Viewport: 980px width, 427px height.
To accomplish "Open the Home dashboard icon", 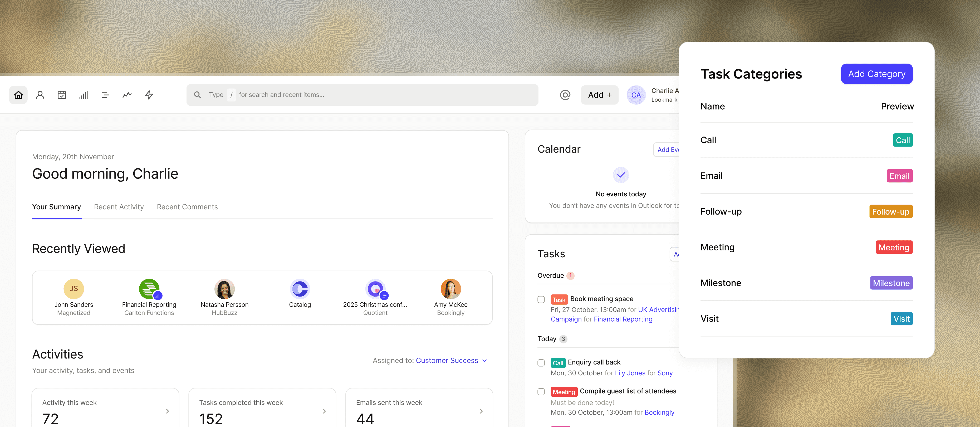I will (x=18, y=95).
